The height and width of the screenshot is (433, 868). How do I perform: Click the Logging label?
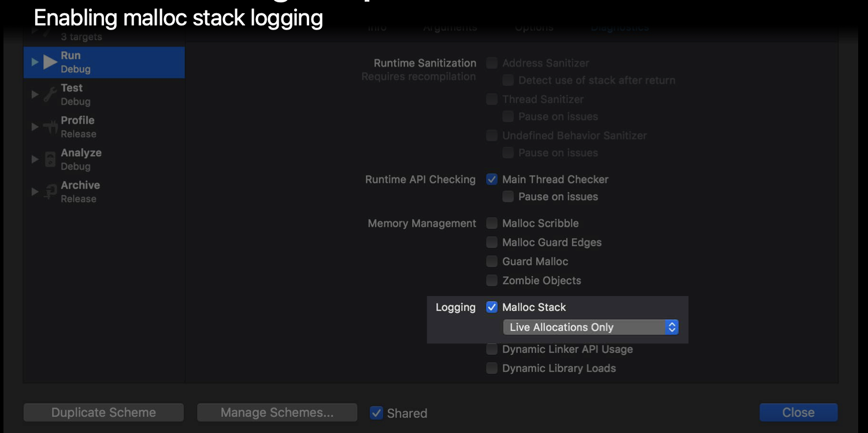[455, 308]
